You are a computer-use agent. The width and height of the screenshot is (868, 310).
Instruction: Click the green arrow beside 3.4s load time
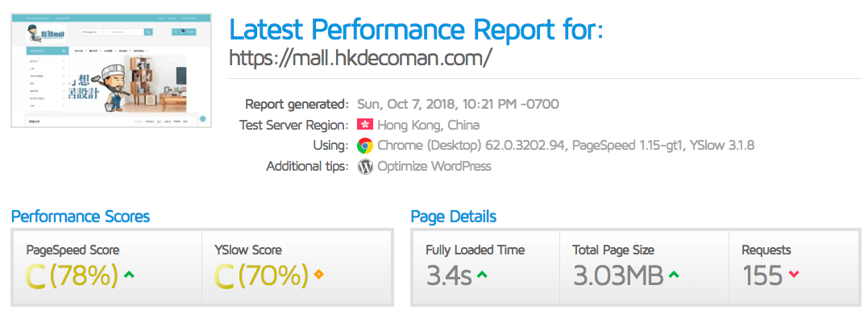click(482, 275)
